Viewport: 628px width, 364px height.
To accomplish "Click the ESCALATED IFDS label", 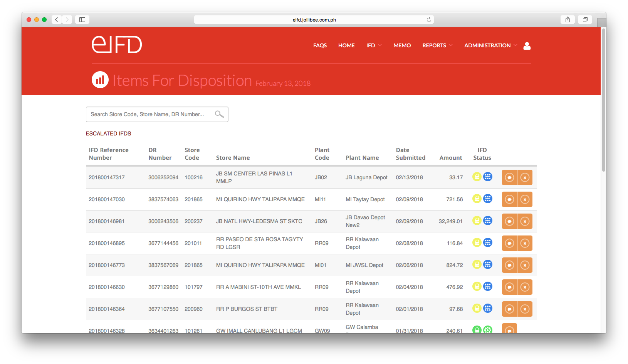I will [108, 133].
